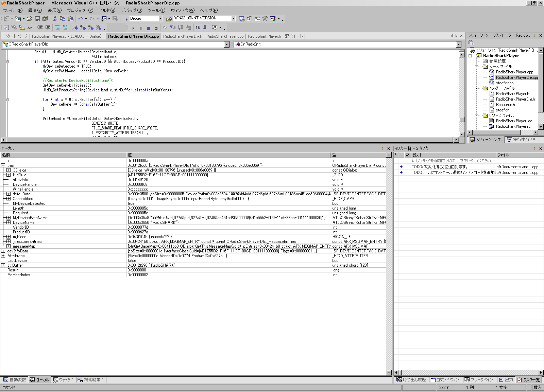
Task: Expand the strBuffer node in Locals
Action: [3, 265]
